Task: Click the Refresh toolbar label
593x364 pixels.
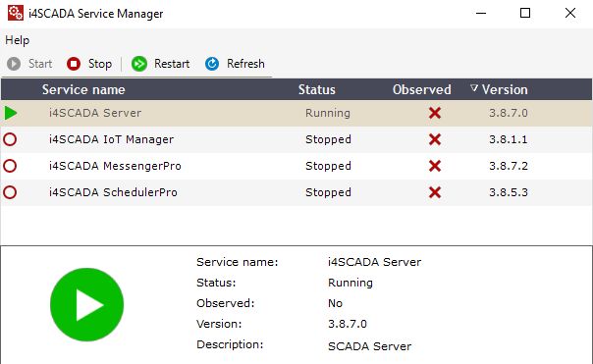Action: 245,64
